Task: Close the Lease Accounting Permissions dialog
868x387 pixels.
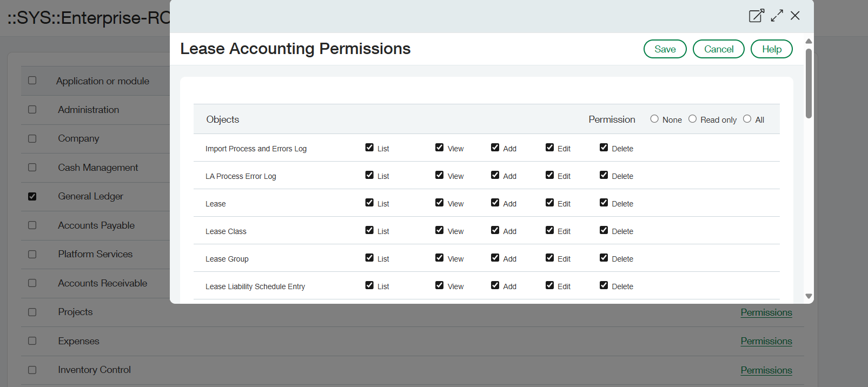Action: 795,16
